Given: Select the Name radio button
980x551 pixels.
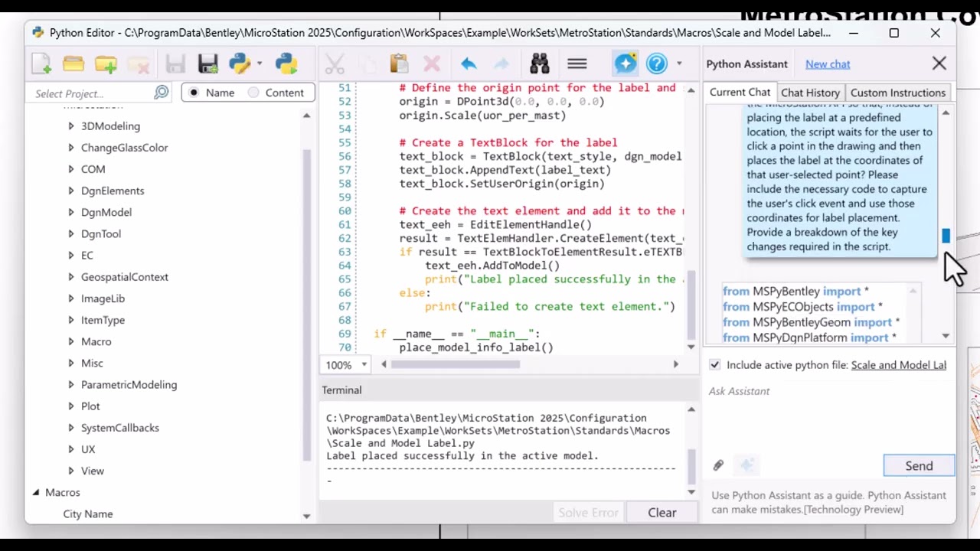Looking at the screenshot, I should [194, 93].
